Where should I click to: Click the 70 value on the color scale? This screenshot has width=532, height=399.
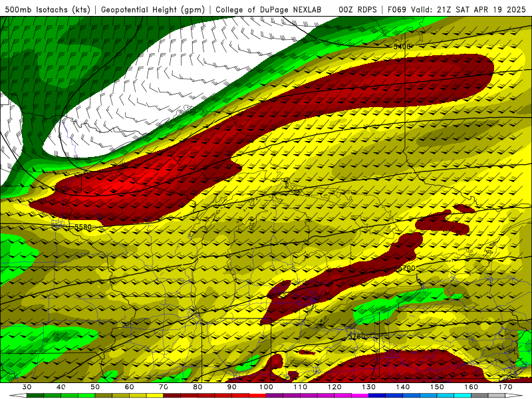(164, 387)
